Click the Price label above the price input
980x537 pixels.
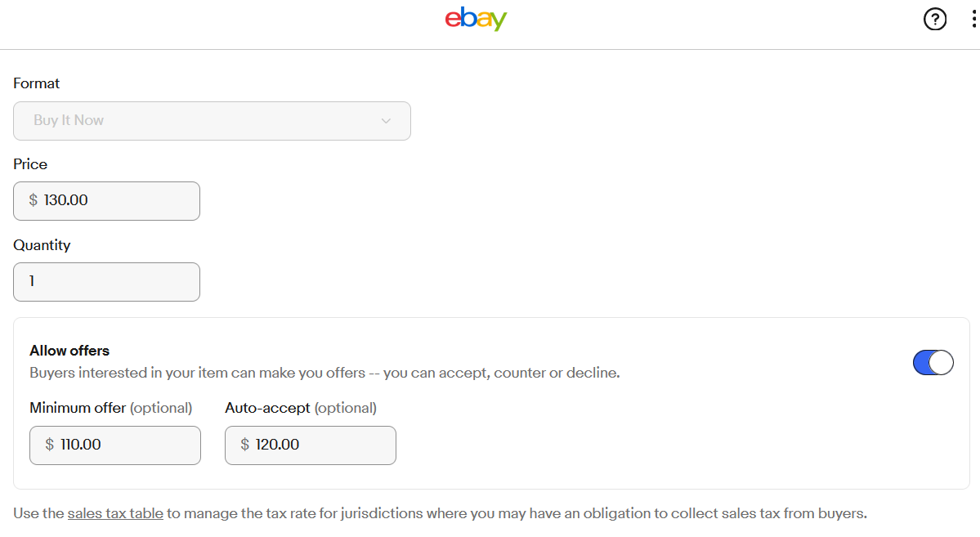click(x=29, y=164)
